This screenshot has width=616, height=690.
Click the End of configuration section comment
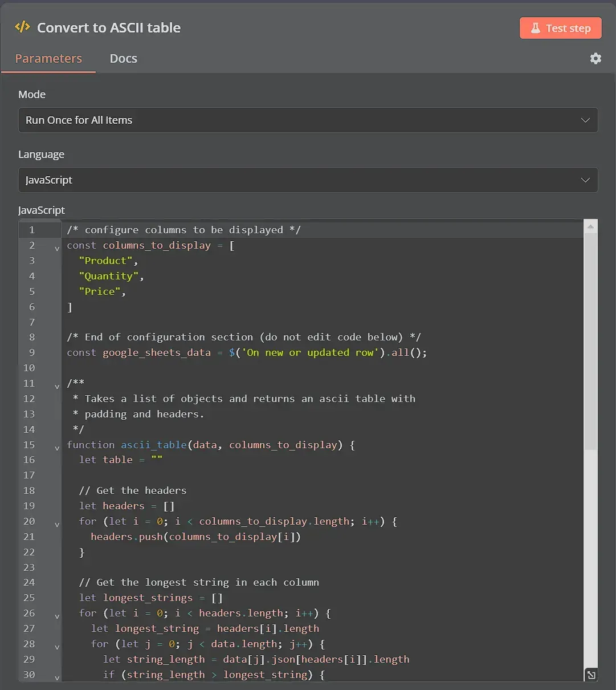click(x=244, y=337)
